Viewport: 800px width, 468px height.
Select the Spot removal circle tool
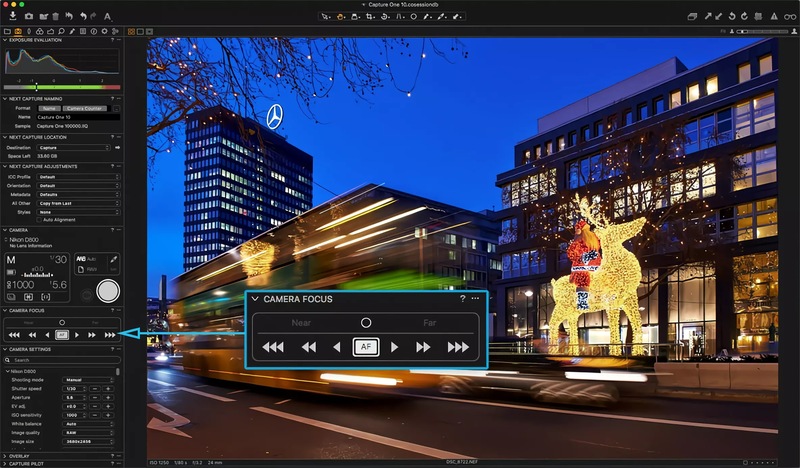pyautogui.click(x=414, y=16)
